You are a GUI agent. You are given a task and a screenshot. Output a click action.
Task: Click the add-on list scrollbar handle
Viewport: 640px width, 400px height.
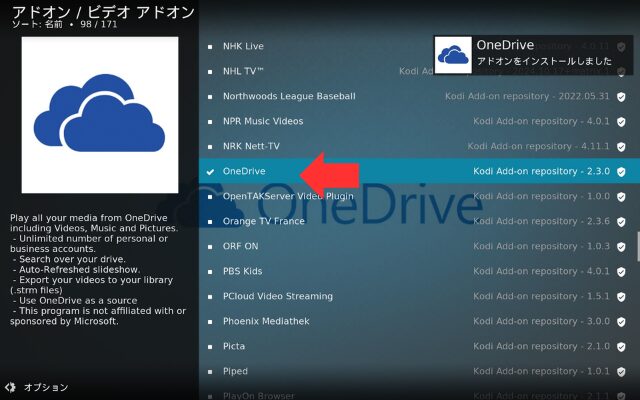(637, 246)
